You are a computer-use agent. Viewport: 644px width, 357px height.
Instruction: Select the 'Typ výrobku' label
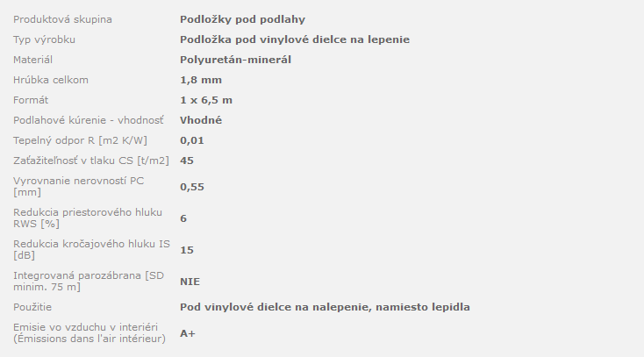44,39
